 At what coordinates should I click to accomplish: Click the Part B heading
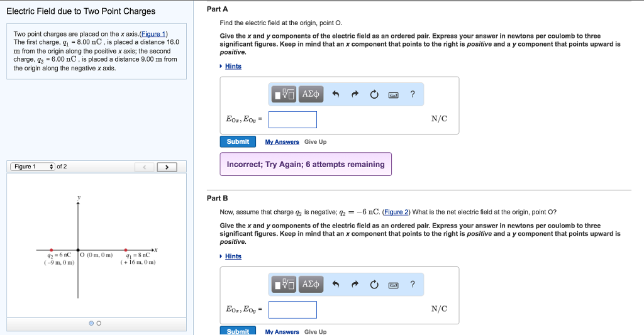[217, 198]
